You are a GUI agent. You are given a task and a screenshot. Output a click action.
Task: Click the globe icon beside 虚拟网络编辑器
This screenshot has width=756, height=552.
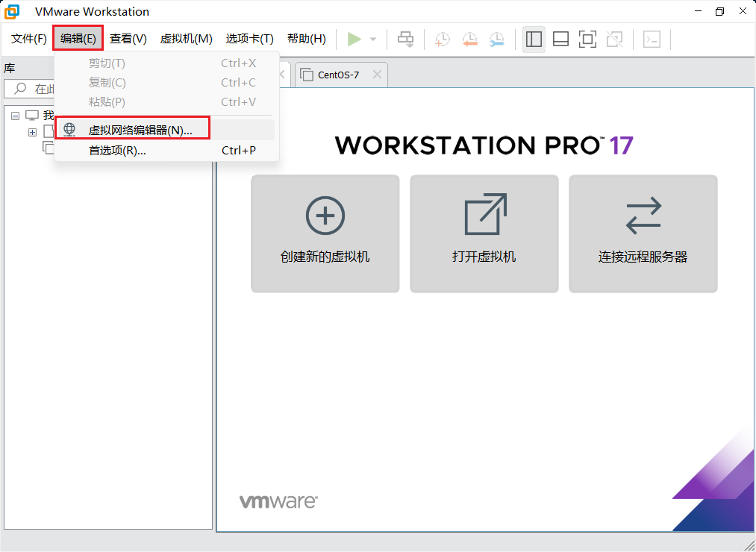pos(69,130)
